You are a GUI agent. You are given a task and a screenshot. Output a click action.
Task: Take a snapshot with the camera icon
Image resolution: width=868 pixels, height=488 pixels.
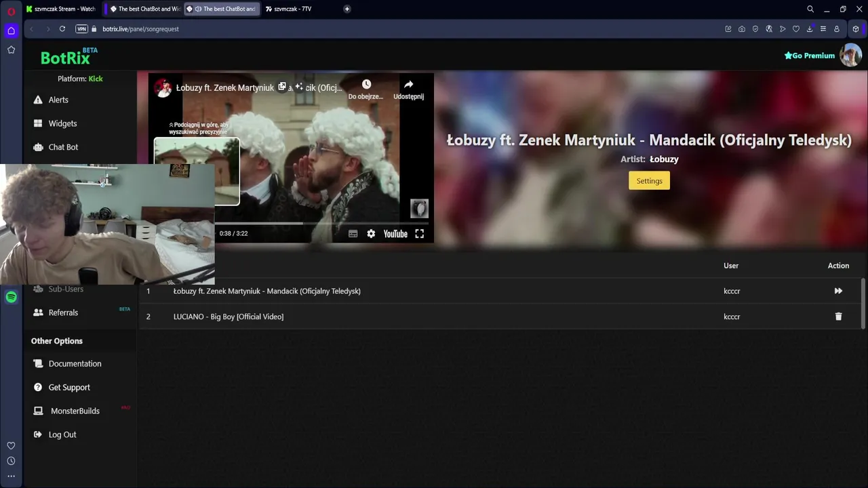(742, 29)
